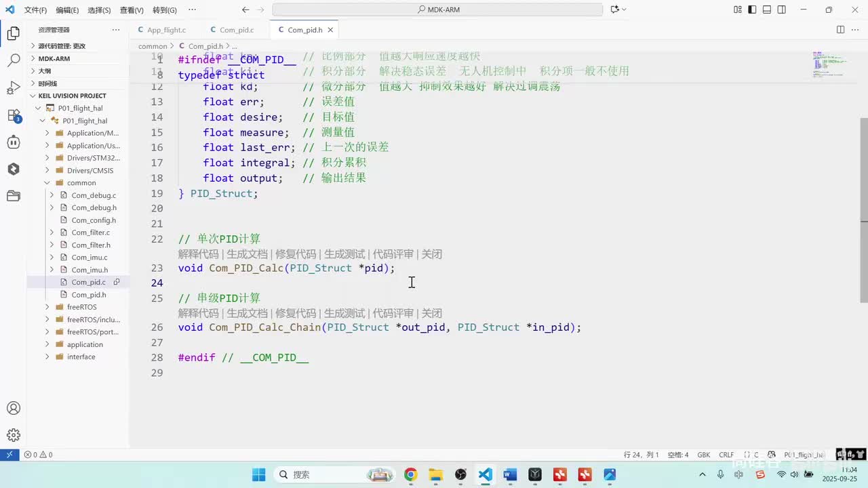Open the Manage gear settings menu
Screen dimensions: 868x488
[13, 435]
